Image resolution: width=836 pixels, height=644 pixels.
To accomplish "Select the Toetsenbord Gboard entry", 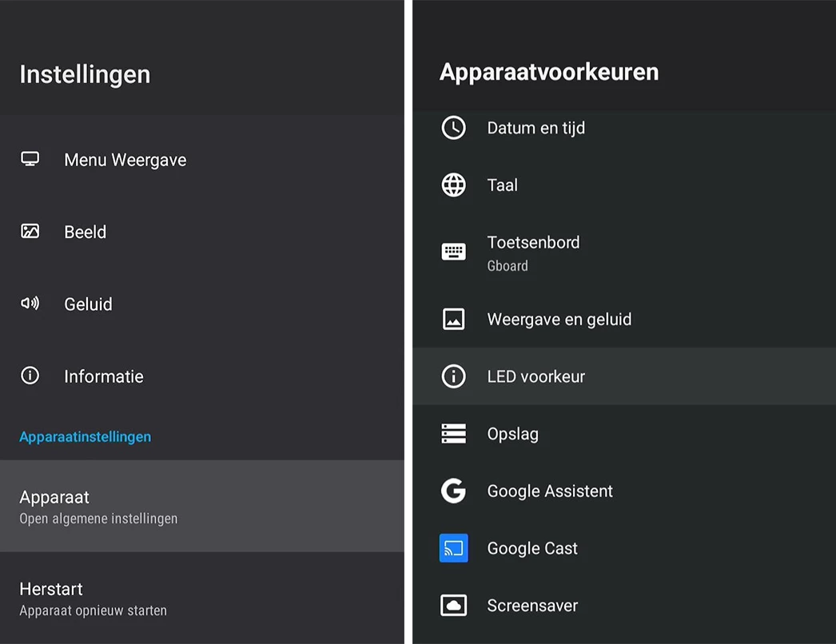I will [533, 252].
